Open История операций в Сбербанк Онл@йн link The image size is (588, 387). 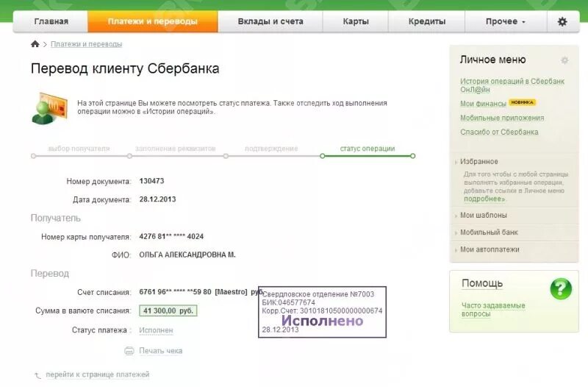click(512, 85)
